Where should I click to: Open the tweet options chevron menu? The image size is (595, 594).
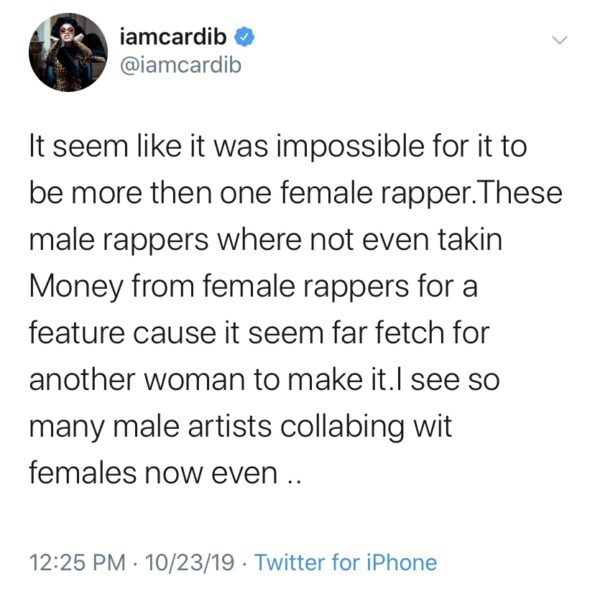(x=559, y=39)
